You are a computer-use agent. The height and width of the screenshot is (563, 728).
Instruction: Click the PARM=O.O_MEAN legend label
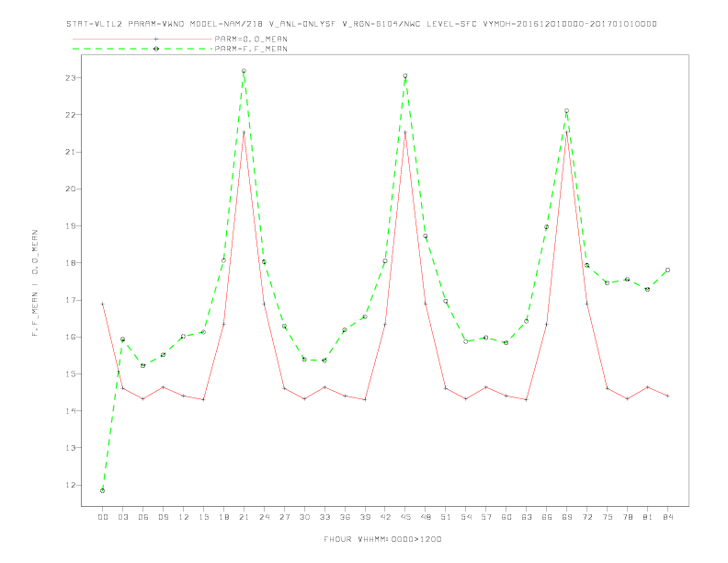click(251, 39)
